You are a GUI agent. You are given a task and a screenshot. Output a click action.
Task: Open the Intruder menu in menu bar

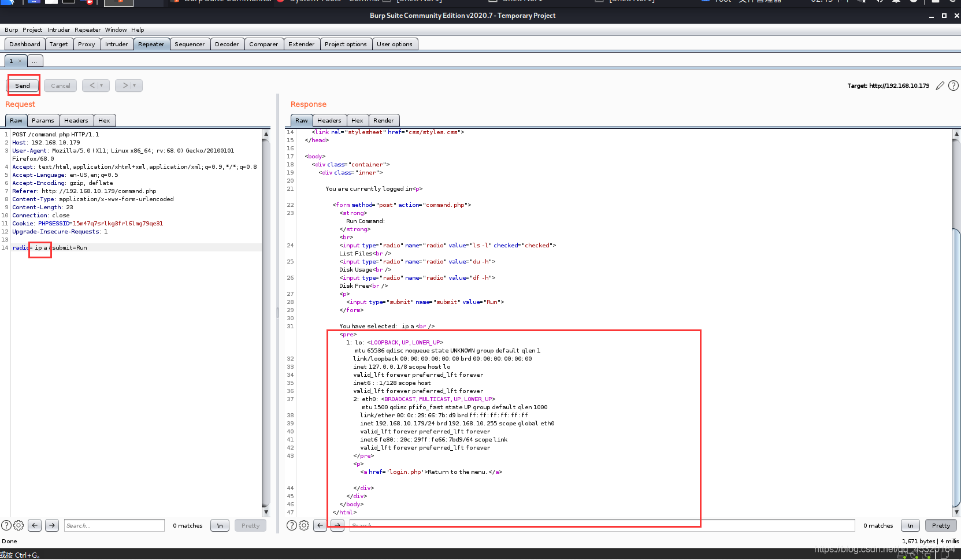tap(58, 29)
